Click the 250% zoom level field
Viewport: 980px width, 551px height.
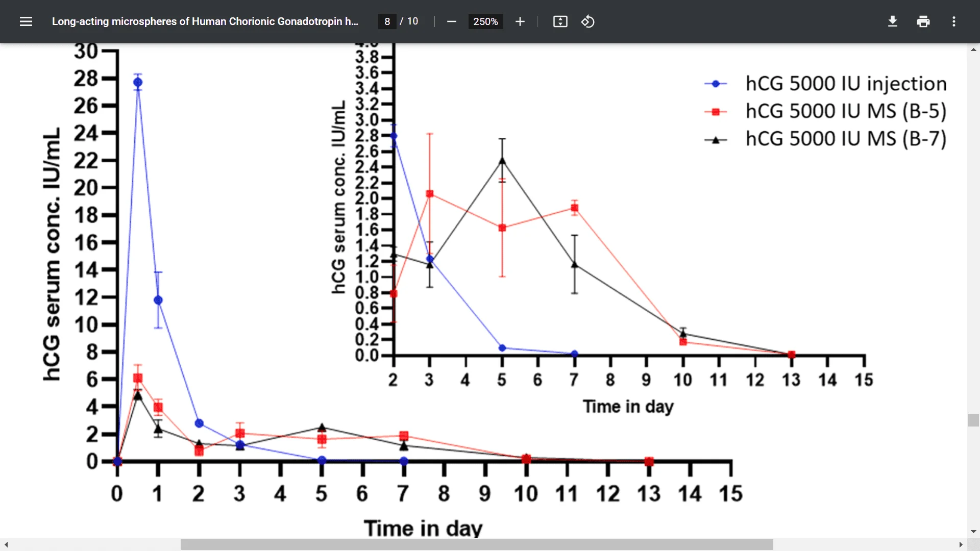tap(485, 21)
